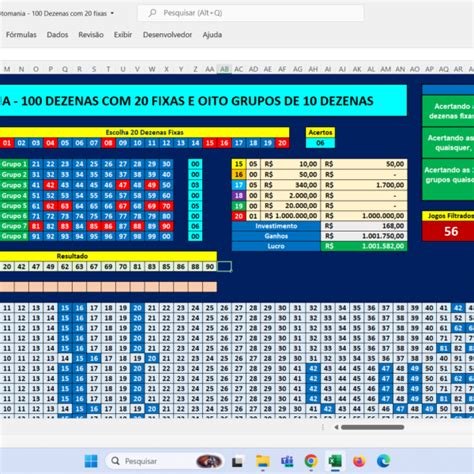Select the "Escolha 20 Dezenas Fixas" header cell
The height and width of the screenshot is (474, 474).
click(x=145, y=132)
